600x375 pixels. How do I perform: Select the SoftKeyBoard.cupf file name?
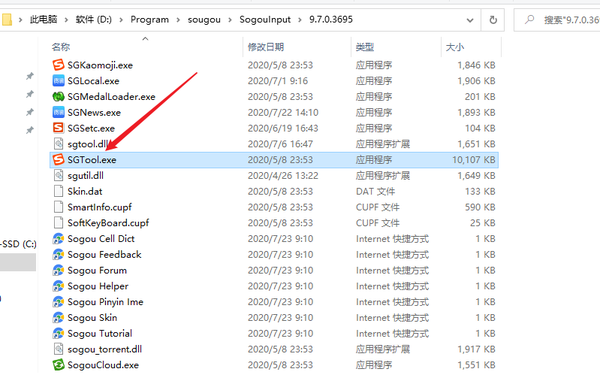pyautogui.click(x=108, y=223)
